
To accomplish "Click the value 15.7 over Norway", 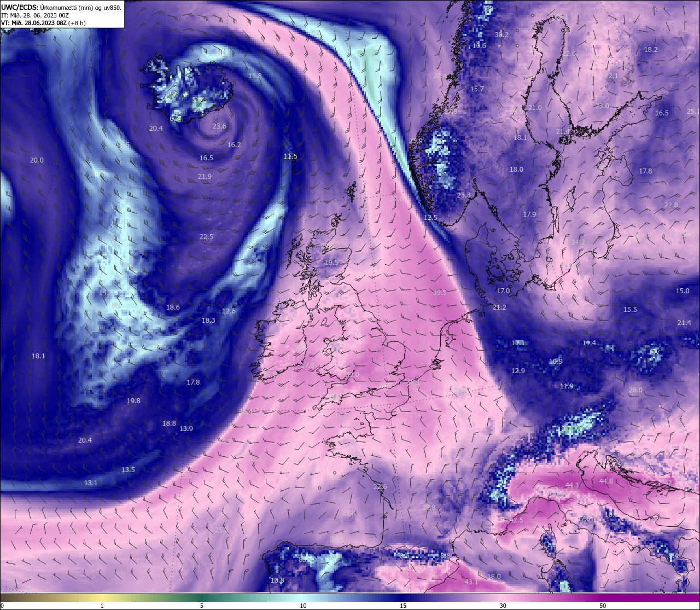I will click(x=477, y=89).
